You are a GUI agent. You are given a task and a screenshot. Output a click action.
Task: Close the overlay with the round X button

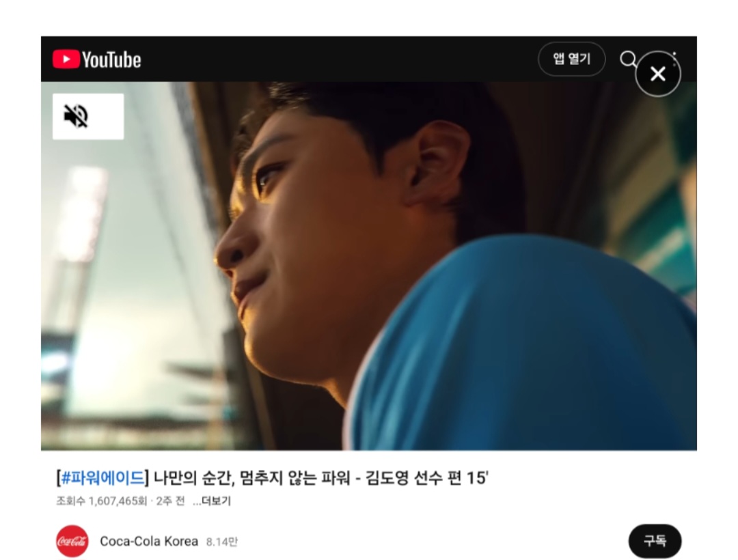pos(657,74)
